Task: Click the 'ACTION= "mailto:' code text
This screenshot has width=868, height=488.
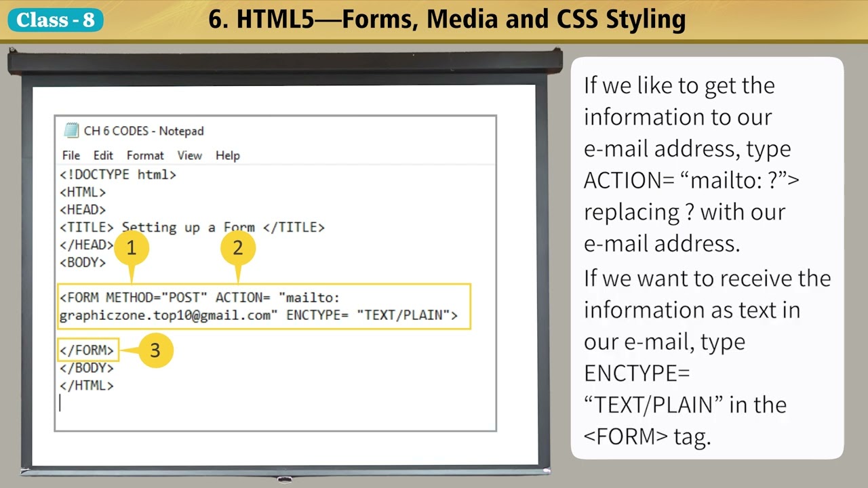Action: 277,298
